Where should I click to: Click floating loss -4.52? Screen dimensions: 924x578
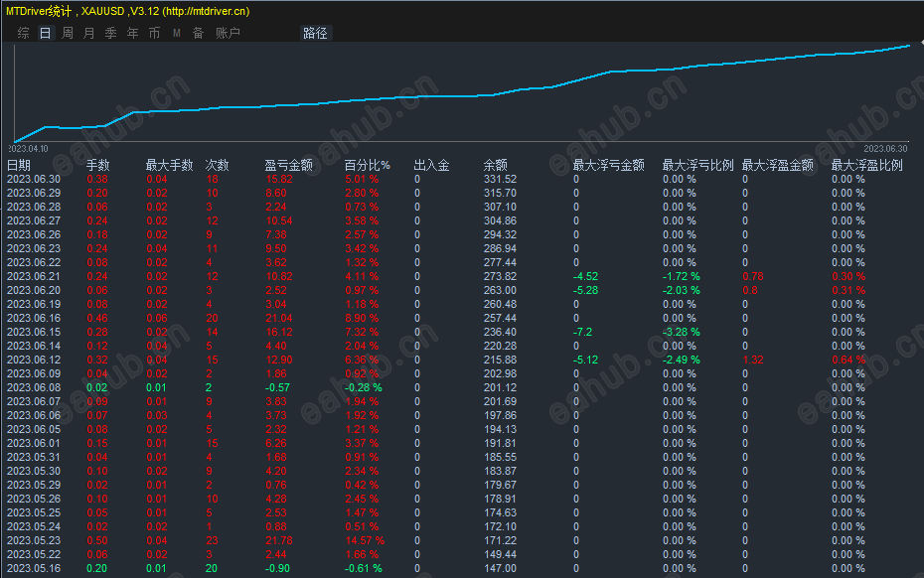click(586, 276)
